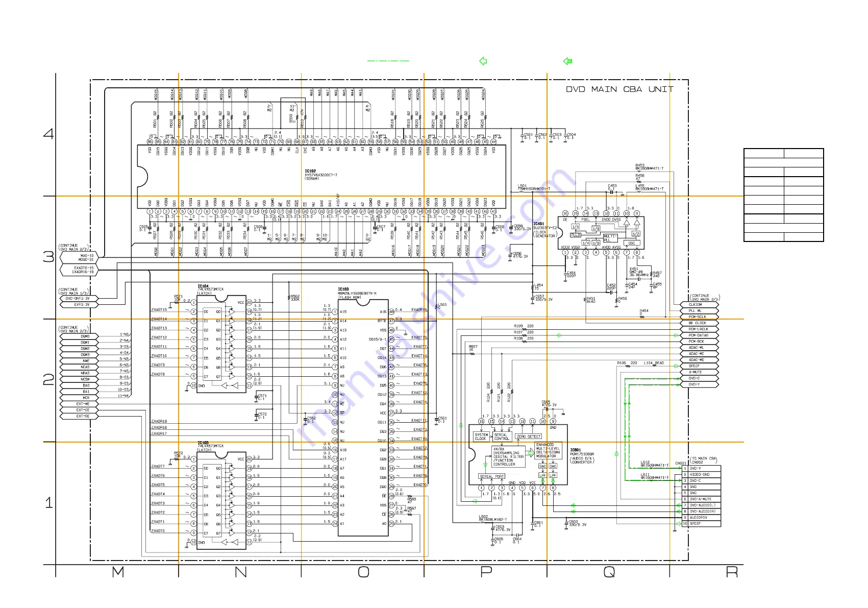Click the OSC block in IC451
This screenshot has height=608, width=868.
[x=632, y=243]
